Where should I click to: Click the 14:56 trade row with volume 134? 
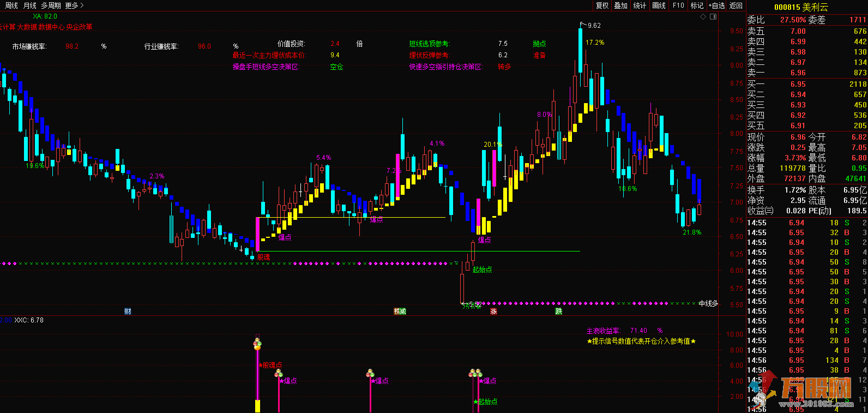tap(807, 360)
